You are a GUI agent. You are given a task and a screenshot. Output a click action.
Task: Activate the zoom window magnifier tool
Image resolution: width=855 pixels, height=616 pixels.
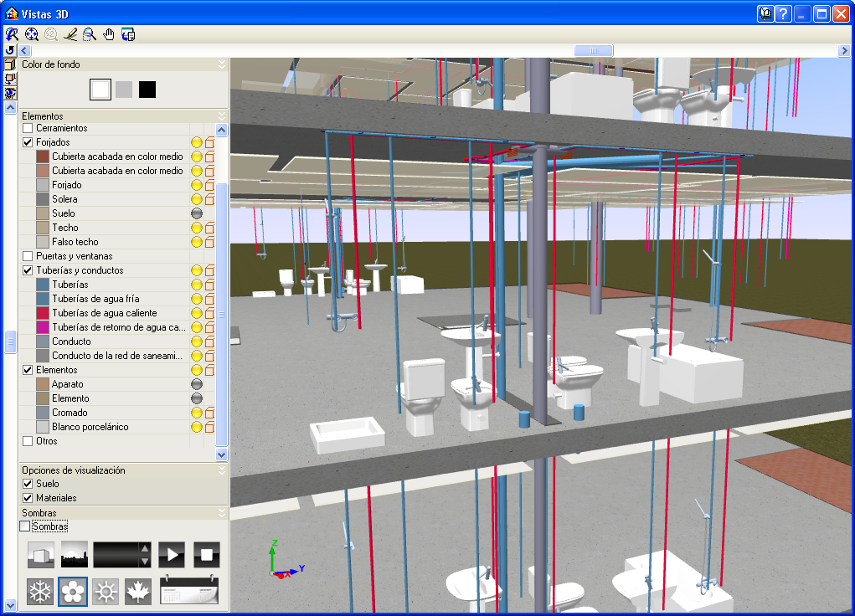coord(90,34)
